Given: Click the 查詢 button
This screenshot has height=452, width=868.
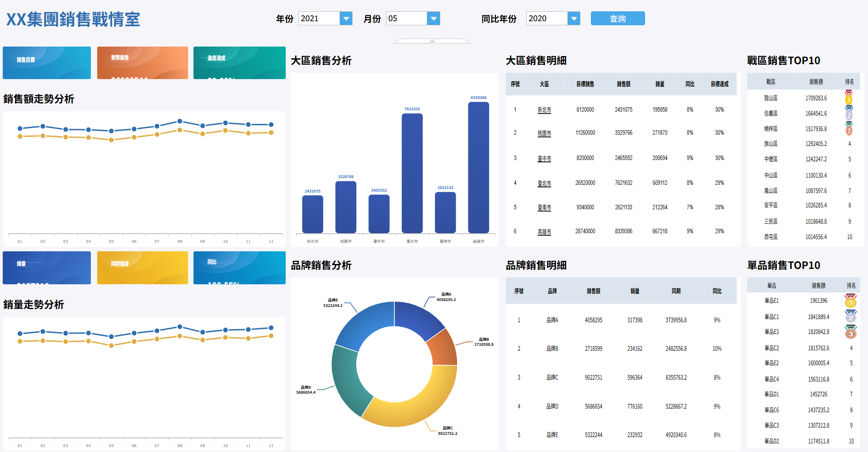Looking at the screenshot, I should [x=618, y=19].
